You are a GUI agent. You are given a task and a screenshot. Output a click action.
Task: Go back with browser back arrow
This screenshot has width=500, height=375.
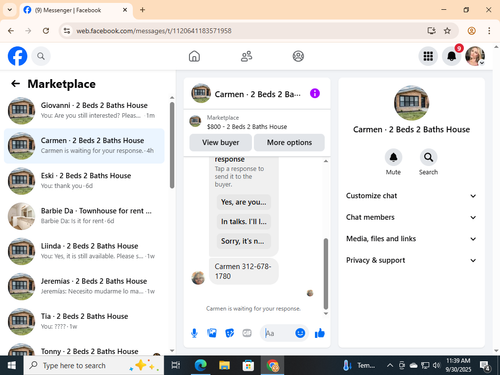click(11, 31)
